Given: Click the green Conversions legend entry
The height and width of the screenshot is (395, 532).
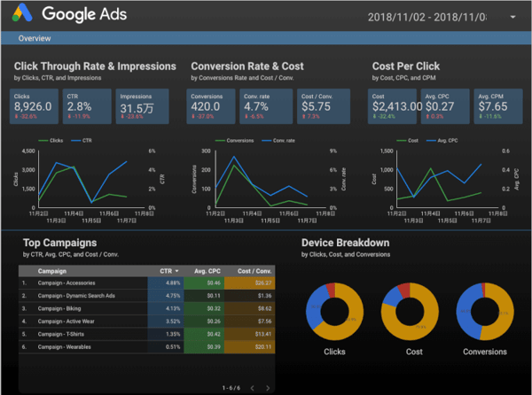Looking at the screenshot, I should [234, 141].
